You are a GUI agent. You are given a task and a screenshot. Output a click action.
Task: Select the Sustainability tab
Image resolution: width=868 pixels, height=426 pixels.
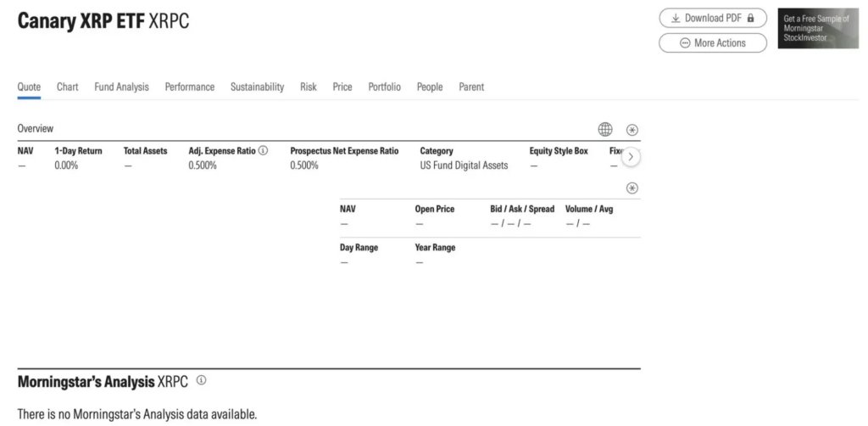click(x=257, y=87)
